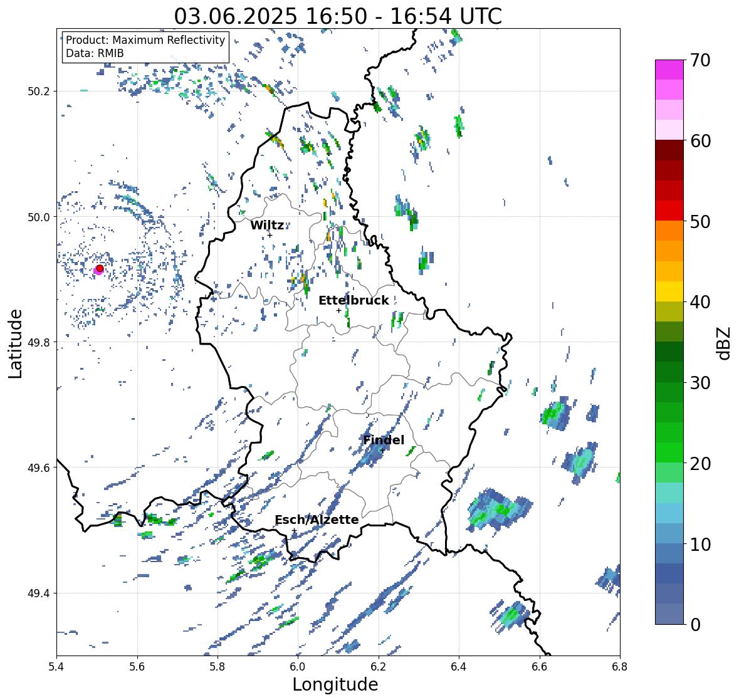Image resolution: width=739 pixels, height=700 pixels.
Task: Click the colorbar tick value 0
Action: tap(695, 625)
